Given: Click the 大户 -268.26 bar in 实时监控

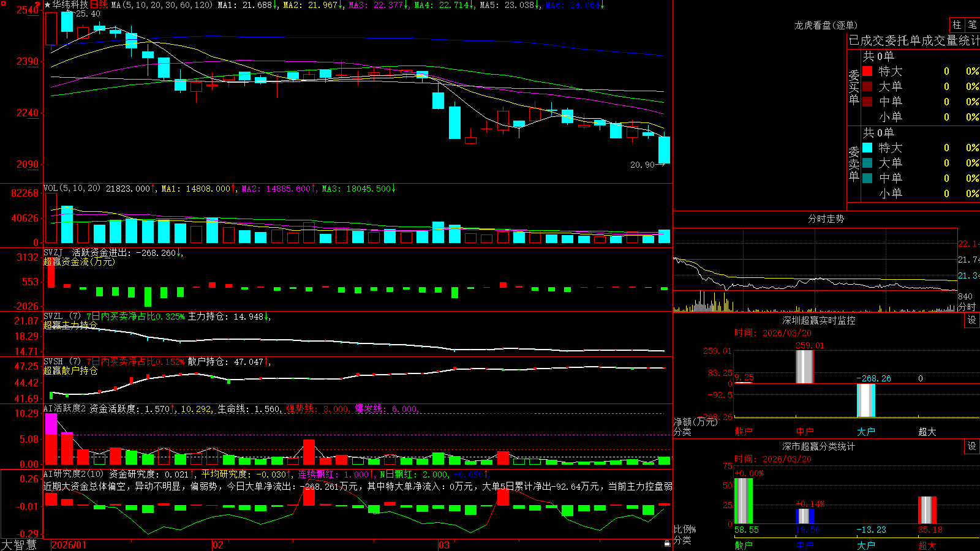Looking at the screenshot, I should 865,400.
